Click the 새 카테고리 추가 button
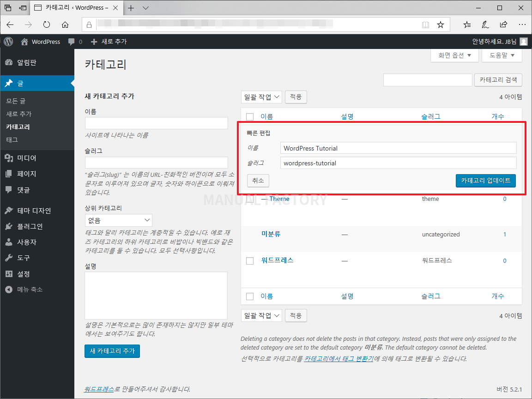The image size is (532, 399). click(x=112, y=351)
